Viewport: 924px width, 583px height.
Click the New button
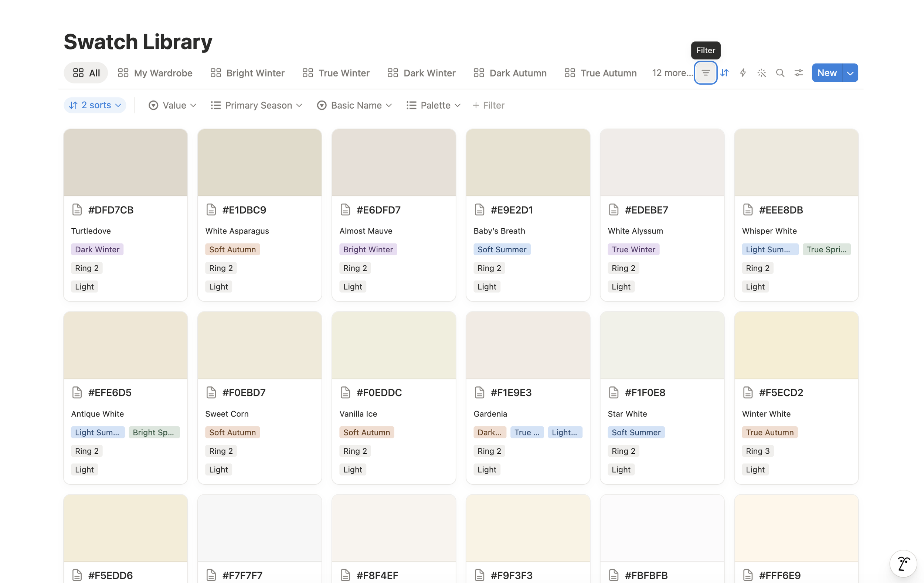coord(827,73)
